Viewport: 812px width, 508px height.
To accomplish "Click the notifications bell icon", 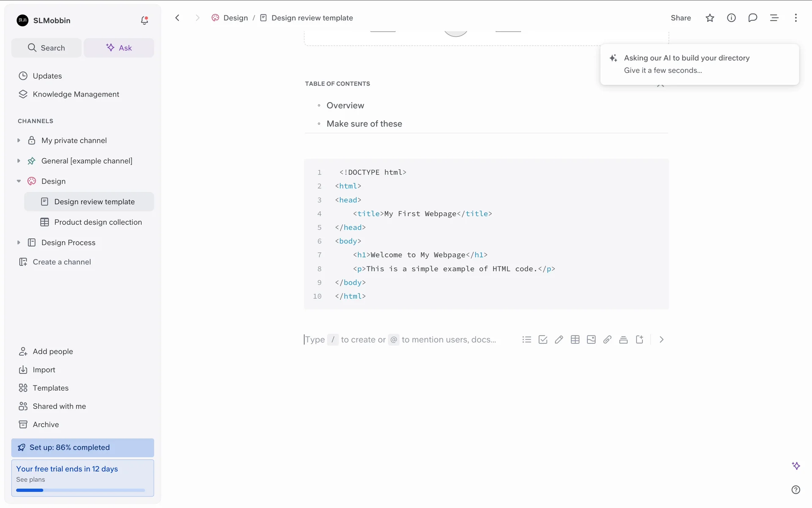I will click(144, 20).
